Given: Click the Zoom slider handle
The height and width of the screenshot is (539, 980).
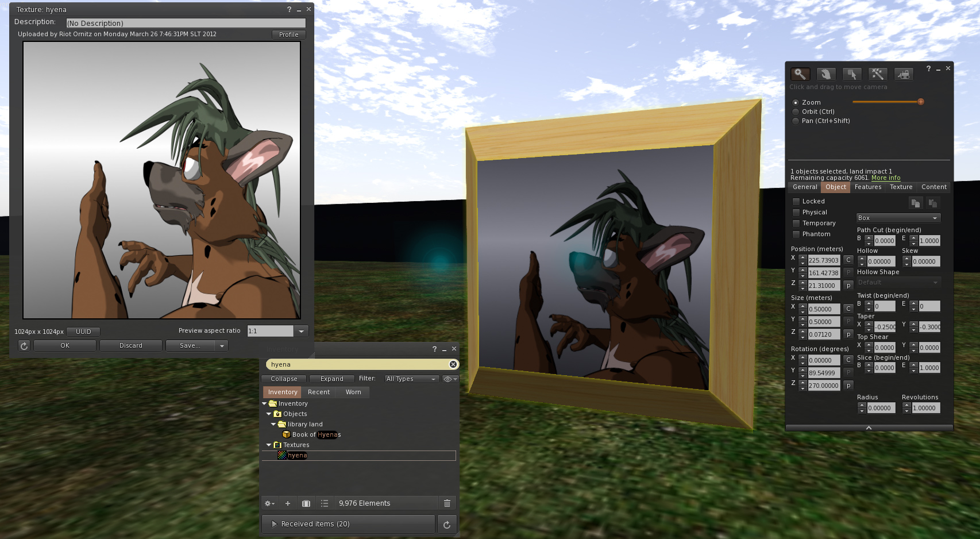Looking at the screenshot, I should 921,102.
